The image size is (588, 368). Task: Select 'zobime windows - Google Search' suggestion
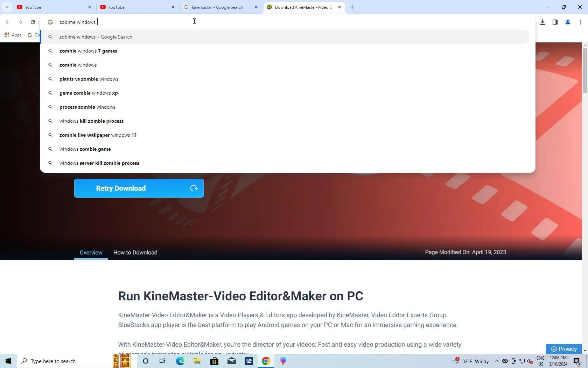coord(285,37)
